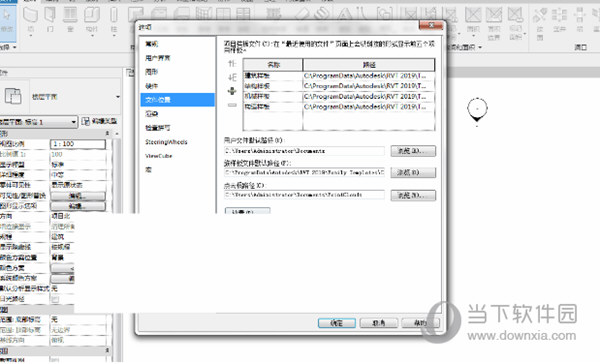Browse for the user files default path
Viewport: 600px width, 364px height.
pyautogui.click(x=413, y=151)
